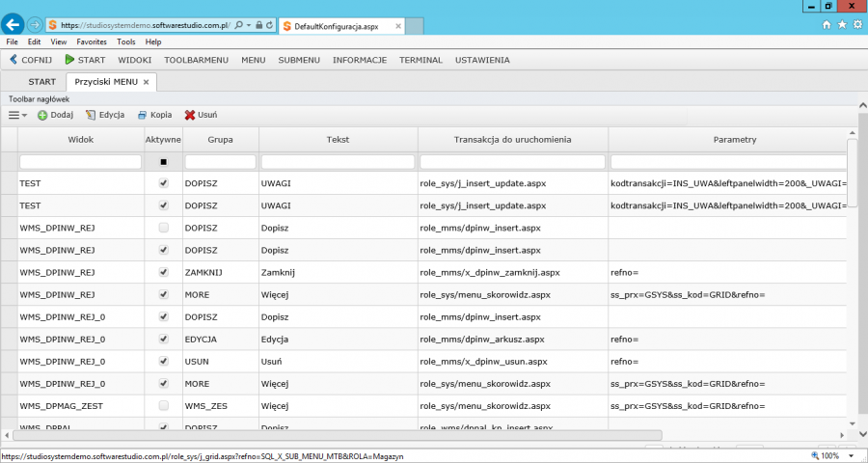Sort by Transakcja do uruchomienia header

click(x=513, y=140)
